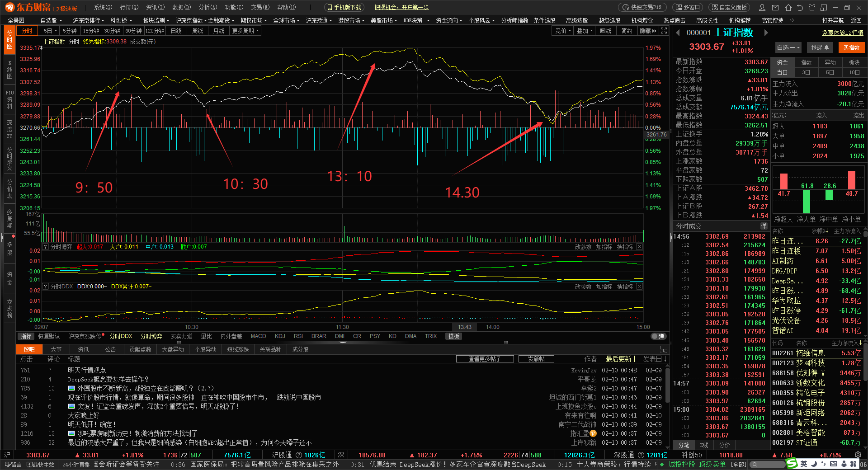Click the fullscreen chart icon
Screen dimensions: 868x470
tap(664, 31)
